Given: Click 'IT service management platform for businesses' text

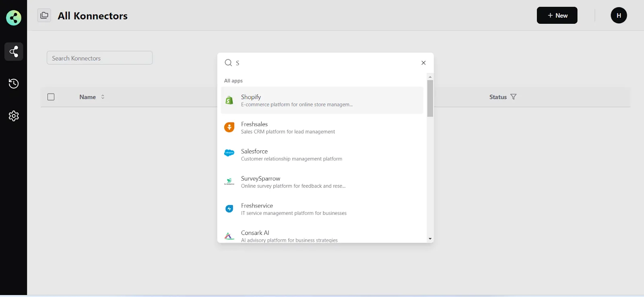Looking at the screenshot, I should (x=294, y=213).
